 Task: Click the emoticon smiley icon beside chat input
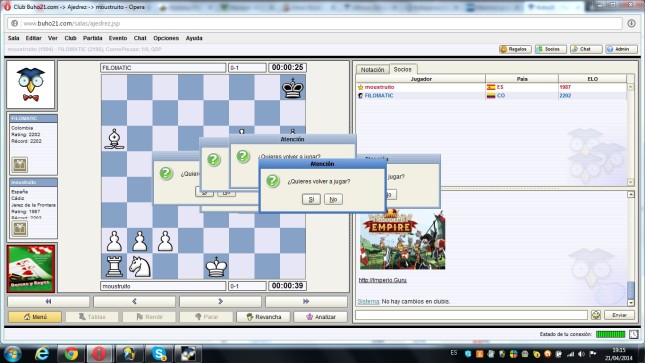[x=596, y=315]
